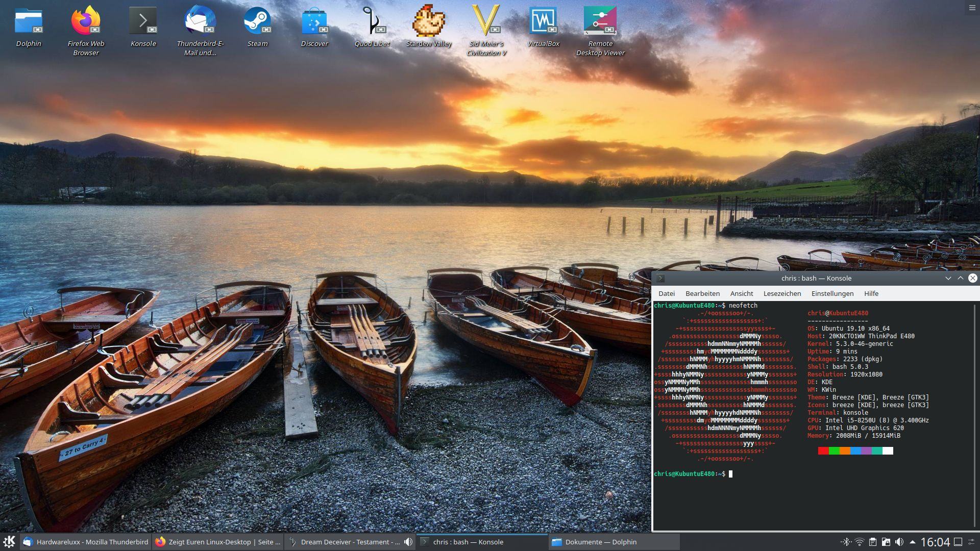Image resolution: width=980 pixels, height=551 pixels.
Task: Open desktop toolbox menu at top right
Action: coord(972,8)
